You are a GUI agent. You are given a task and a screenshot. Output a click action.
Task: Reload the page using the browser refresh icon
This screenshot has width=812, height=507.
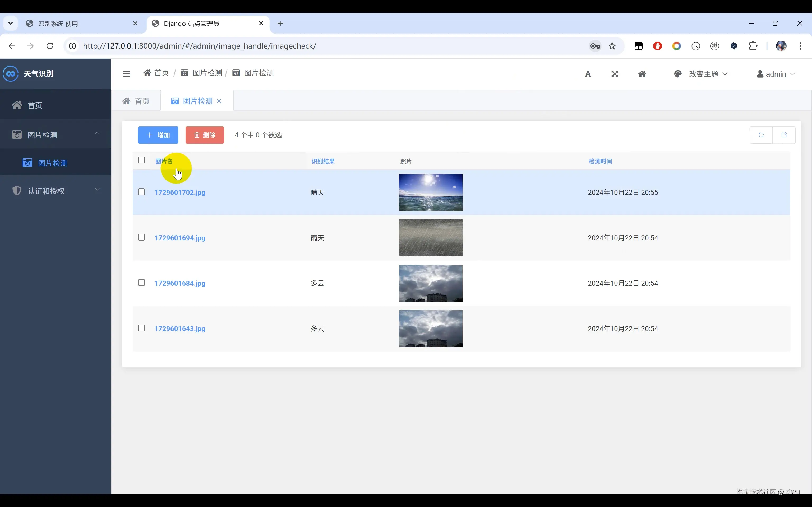coord(50,46)
